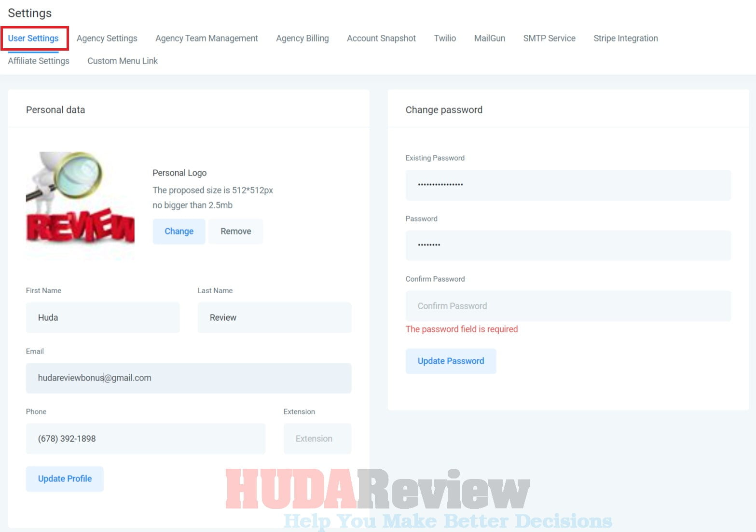Open Affiliate Settings tab
Viewport: 756px width, 532px height.
point(39,61)
